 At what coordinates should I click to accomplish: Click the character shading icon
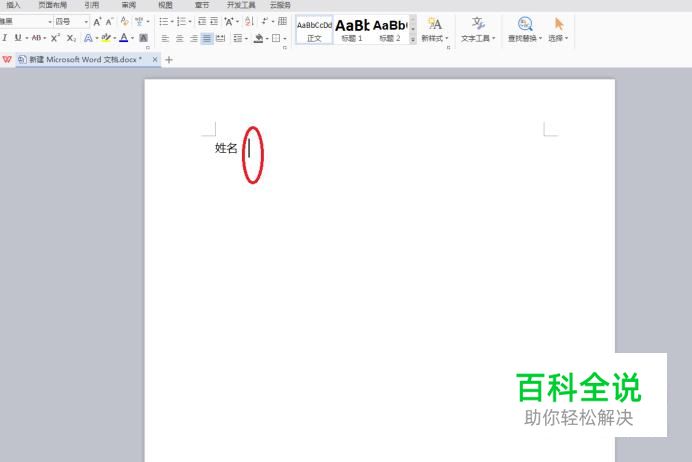click(143, 38)
